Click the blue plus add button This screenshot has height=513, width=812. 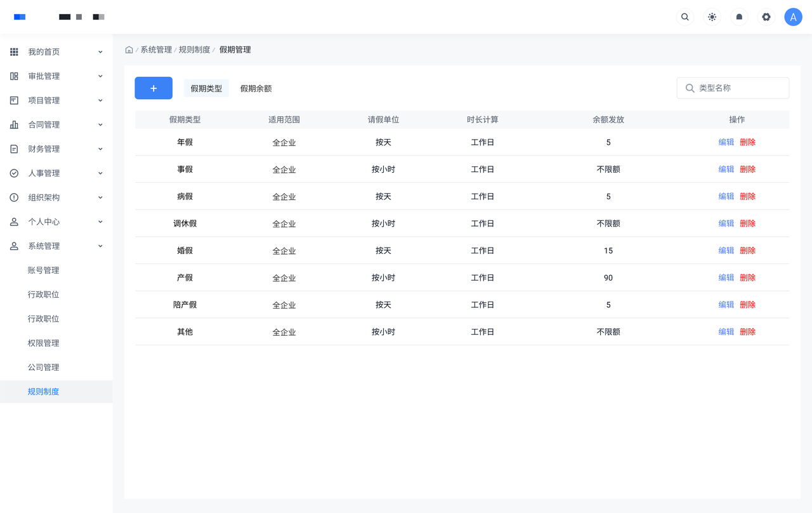(154, 88)
